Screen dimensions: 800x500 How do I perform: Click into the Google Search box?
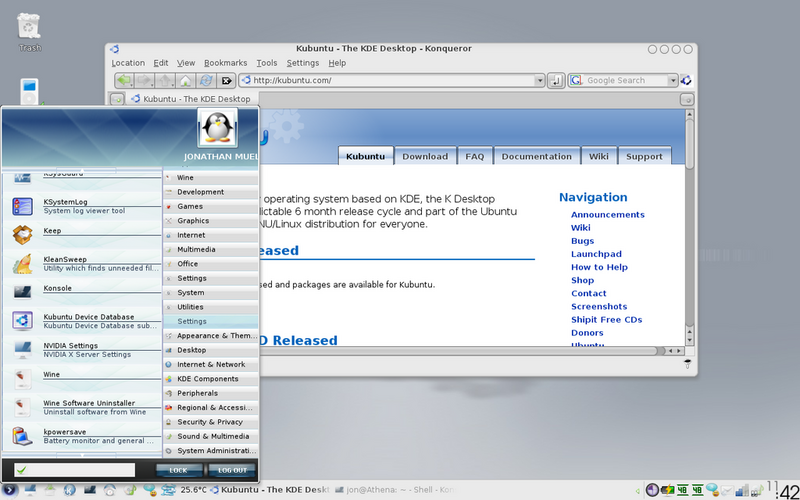(625, 81)
